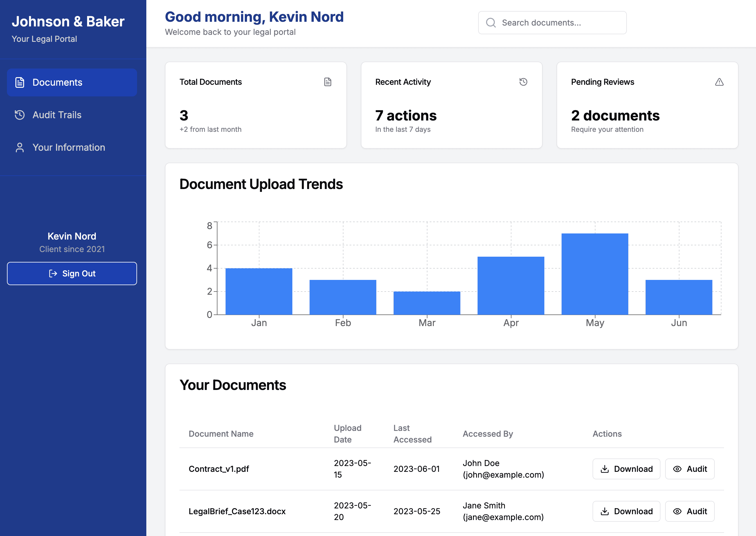The image size is (756, 536).
Task: Click Kevin Nord name in sidebar
Action: click(72, 236)
